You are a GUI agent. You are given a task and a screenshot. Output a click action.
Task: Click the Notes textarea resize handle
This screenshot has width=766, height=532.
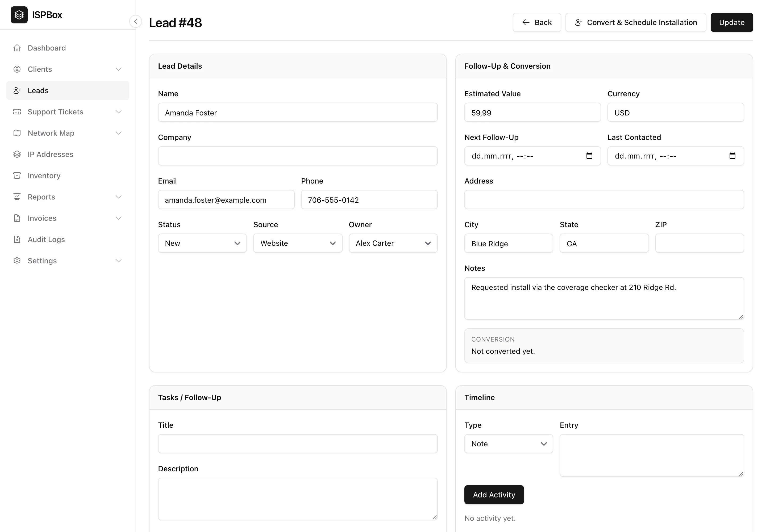click(x=741, y=317)
